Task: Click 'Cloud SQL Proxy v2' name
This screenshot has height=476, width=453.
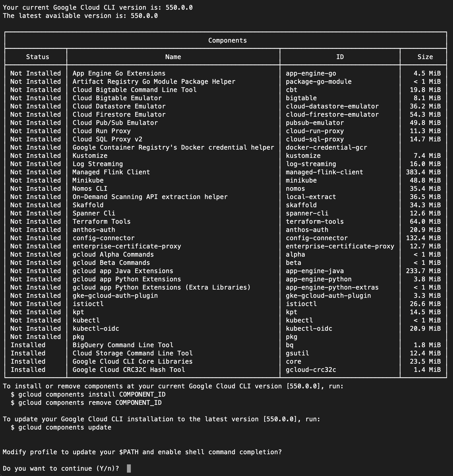Action: tap(107, 139)
